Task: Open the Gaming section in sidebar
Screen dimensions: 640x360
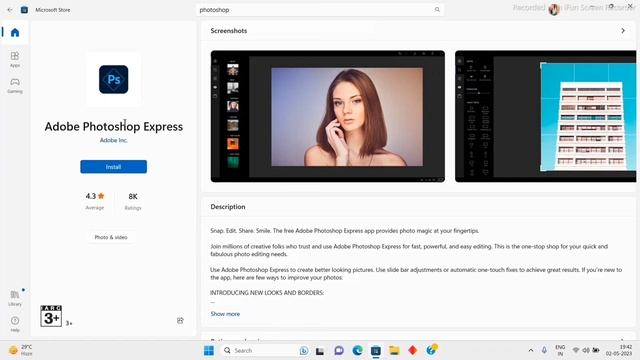Action: tap(15, 86)
